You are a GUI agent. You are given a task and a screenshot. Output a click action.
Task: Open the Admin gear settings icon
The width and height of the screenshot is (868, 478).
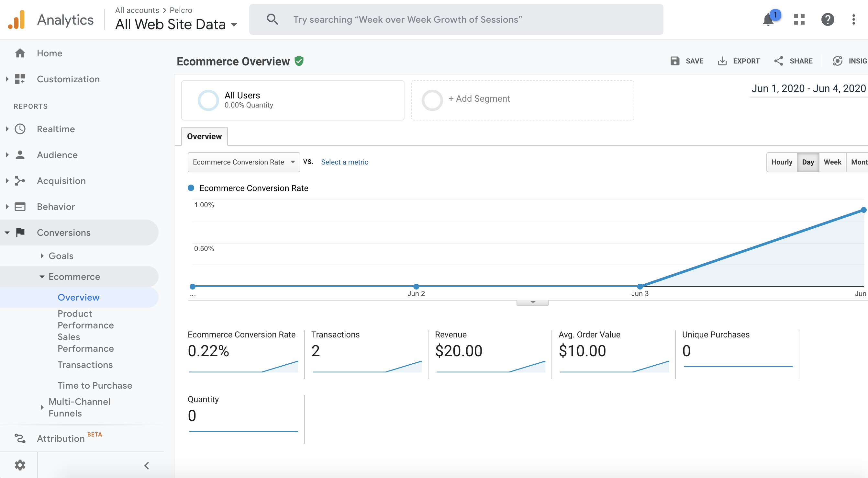click(20, 465)
